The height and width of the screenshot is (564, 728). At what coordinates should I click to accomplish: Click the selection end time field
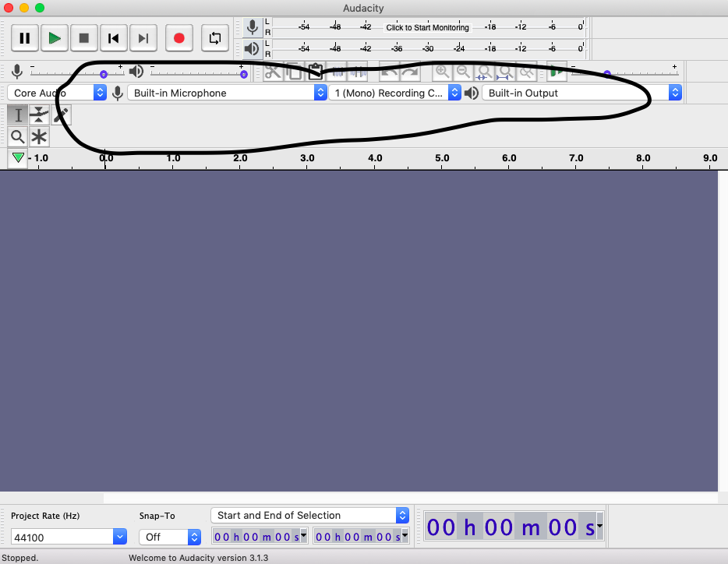(x=358, y=537)
